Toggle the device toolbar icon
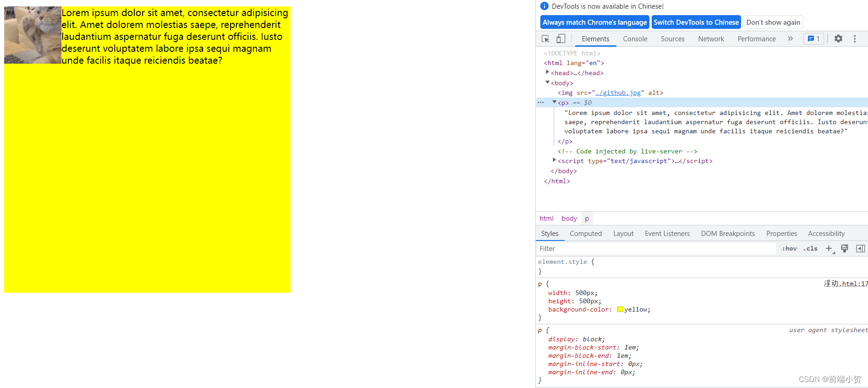868x388 pixels. pos(560,39)
